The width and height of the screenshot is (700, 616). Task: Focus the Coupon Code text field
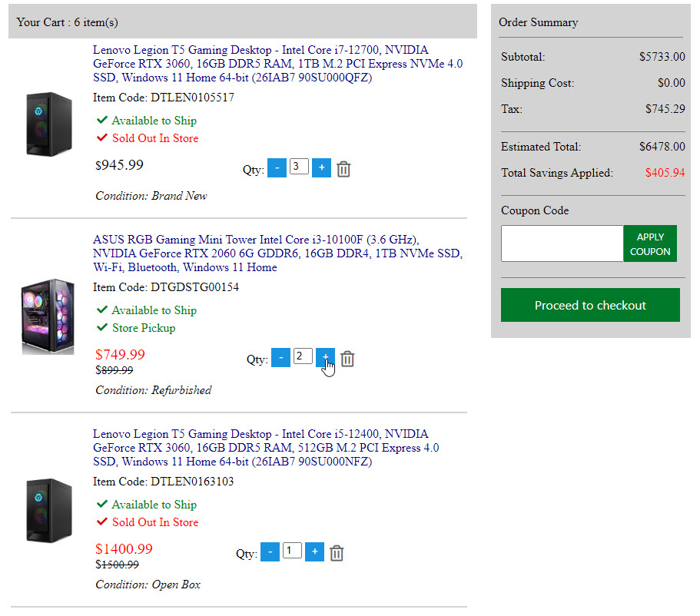pyautogui.click(x=562, y=243)
